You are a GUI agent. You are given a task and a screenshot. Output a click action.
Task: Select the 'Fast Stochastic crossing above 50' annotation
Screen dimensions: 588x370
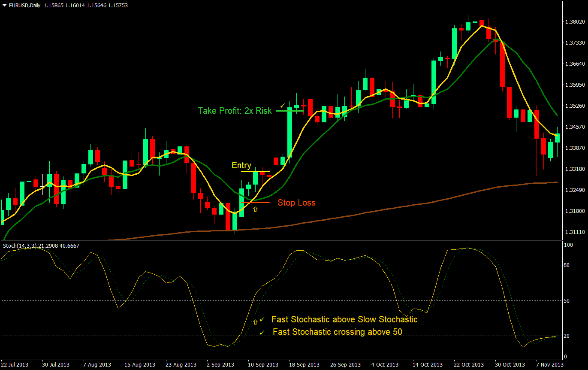point(337,332)
